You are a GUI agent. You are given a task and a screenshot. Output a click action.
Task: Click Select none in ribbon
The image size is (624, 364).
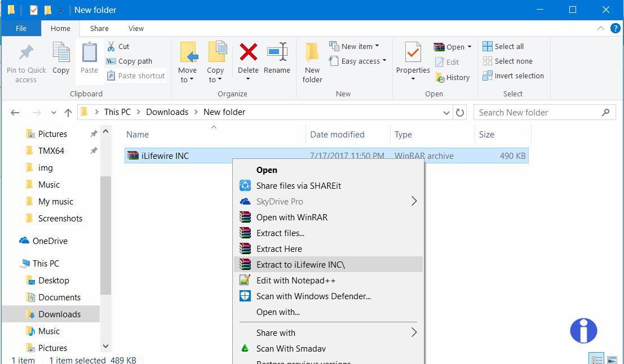coord(507,61)
